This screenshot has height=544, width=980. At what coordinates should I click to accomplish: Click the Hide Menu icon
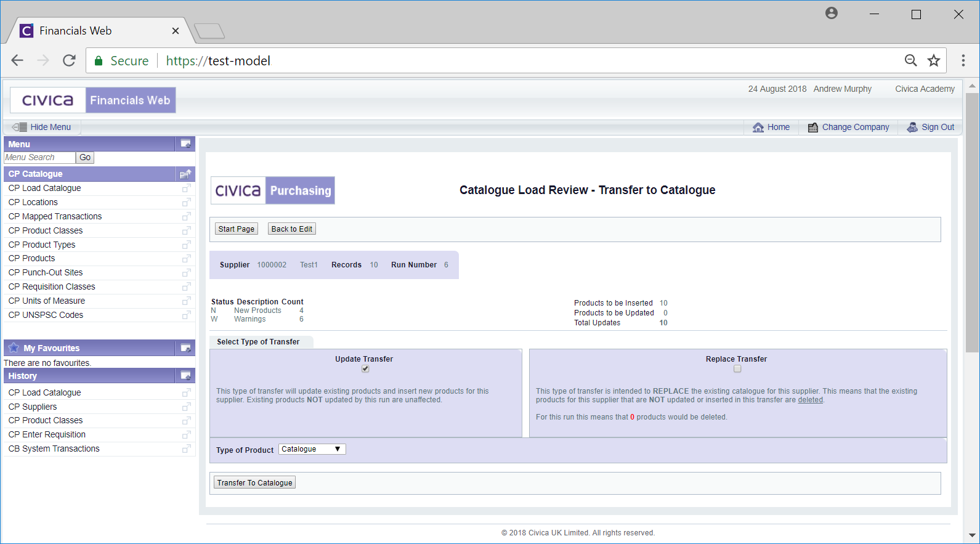[x=19, y=127]
